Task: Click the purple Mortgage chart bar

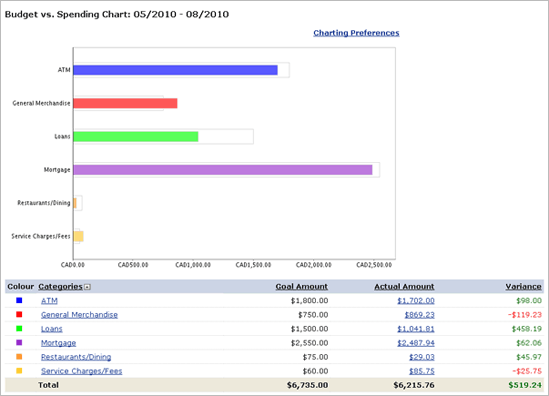Action: [x=223, y=170]
